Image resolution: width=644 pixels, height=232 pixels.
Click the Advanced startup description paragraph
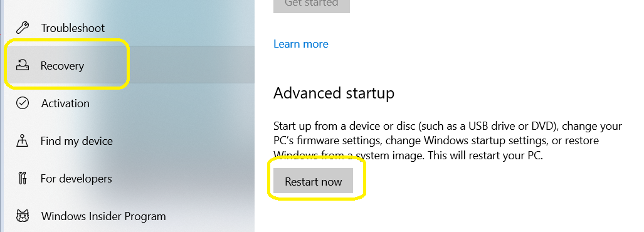(448, 141)
